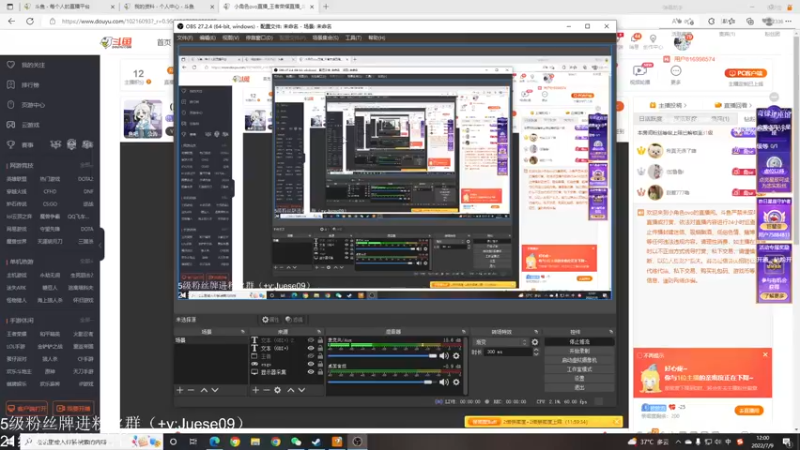The width and height of the screenshot is (800, 450).
Task: Toggle visibility of second 文本 (GDI+) source
Action: (310, 348)
